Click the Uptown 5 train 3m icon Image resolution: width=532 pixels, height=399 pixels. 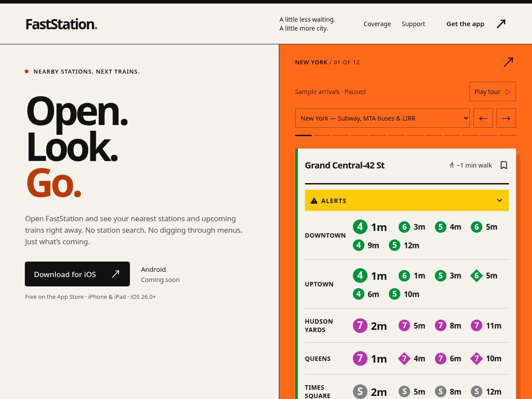coord(440,275)
